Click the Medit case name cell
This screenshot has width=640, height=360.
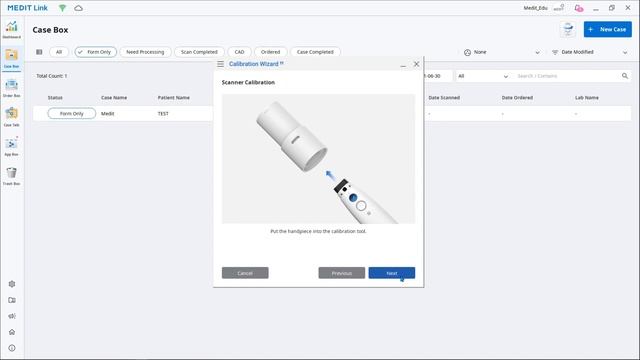click(x=108, y=113)
